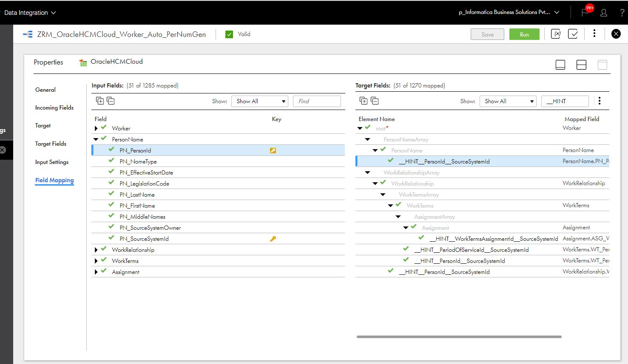The width and height of the screenshot is (628, 364).
Task: Switch to split panel layout icon
Action: tap(581, 65)
